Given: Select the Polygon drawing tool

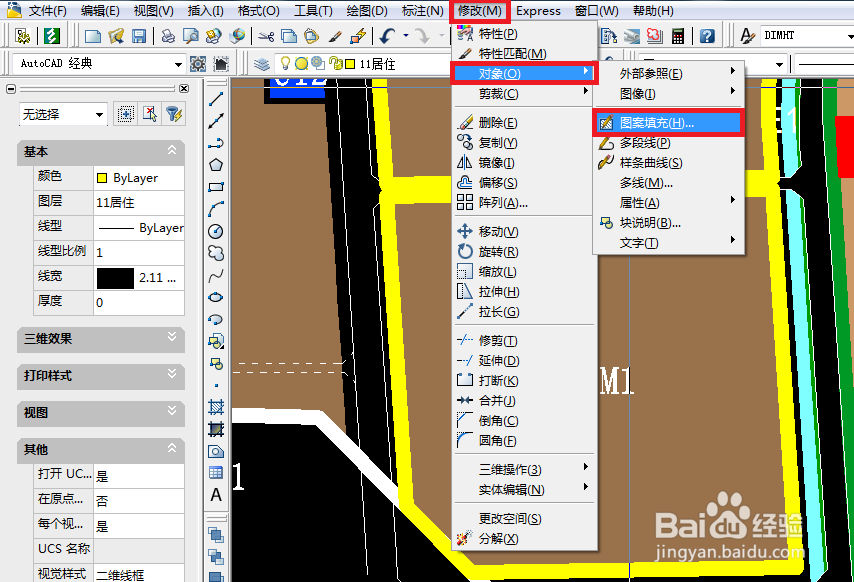Looking at the screenshot, I should (x=216, y=164).
